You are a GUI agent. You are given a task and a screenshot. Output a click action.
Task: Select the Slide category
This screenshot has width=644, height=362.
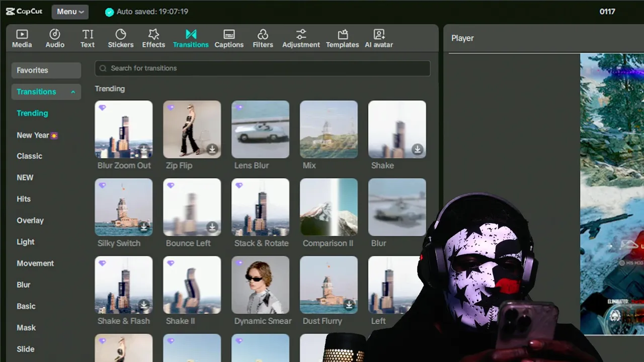pyautogui.click(x=26, y=349)
